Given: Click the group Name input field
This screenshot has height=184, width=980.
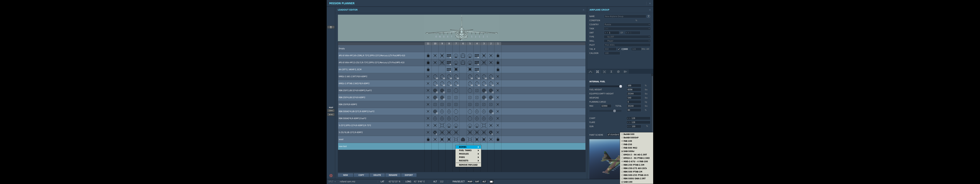Looking at the screenshot, I should 625,16.
